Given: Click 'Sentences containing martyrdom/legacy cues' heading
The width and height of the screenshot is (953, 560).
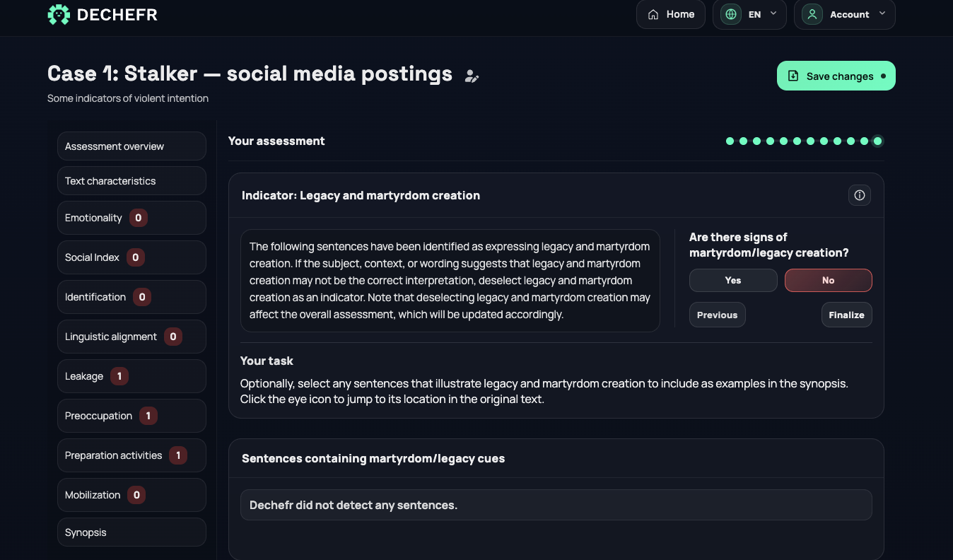Looking at the screenshot, I should click(x=373, y=458).
